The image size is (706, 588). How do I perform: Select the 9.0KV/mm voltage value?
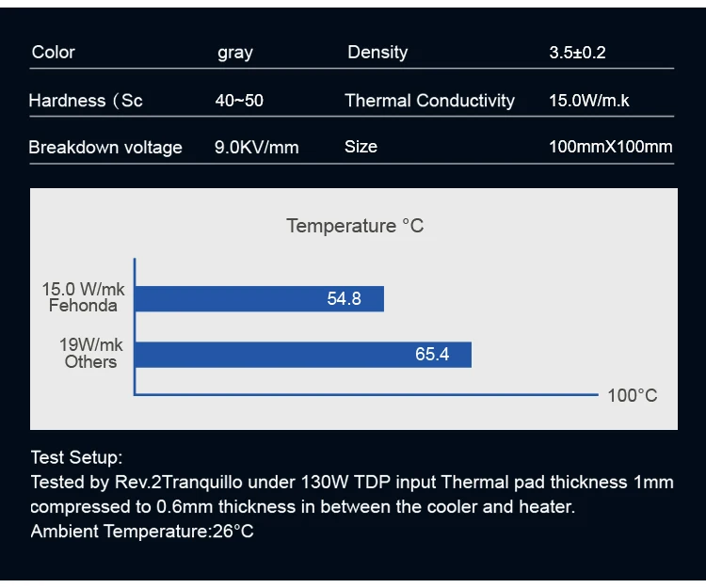click(257, 147)
